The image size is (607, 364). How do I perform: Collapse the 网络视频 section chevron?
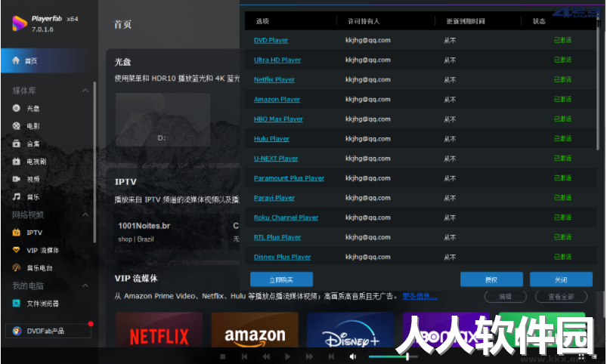(x=85, y=214)
